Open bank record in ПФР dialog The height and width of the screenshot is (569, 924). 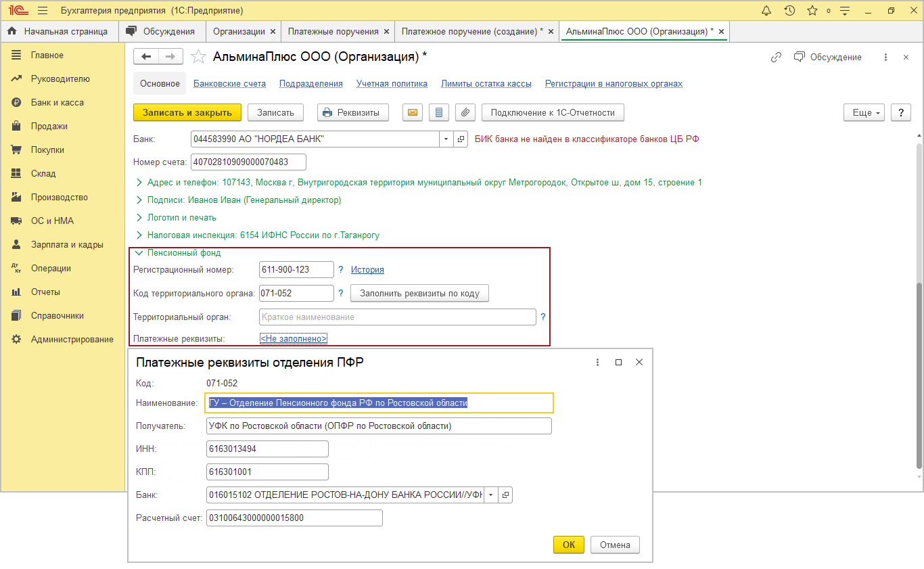coord(505,495)
